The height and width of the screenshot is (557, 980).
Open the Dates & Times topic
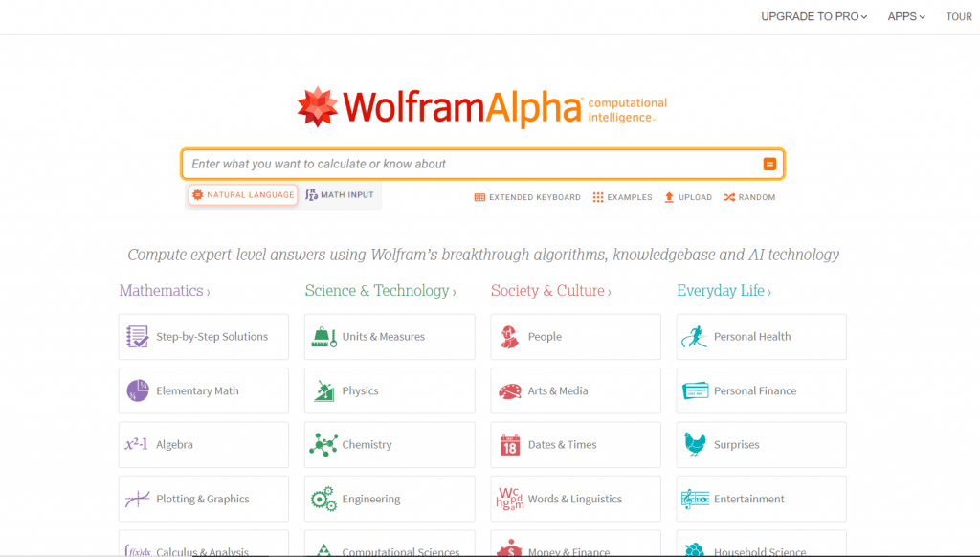coord(575,444)
